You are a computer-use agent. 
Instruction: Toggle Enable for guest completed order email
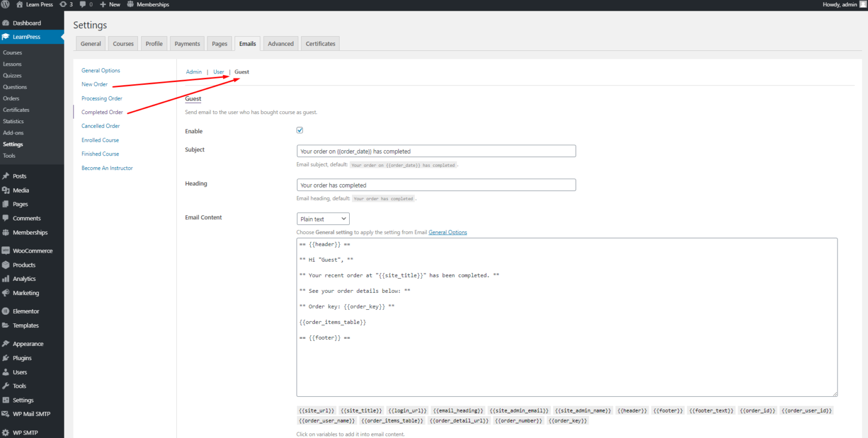pos(300,130)
